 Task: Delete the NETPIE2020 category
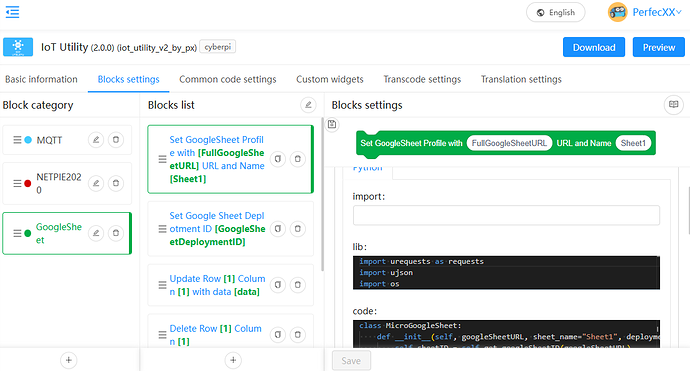116,183
